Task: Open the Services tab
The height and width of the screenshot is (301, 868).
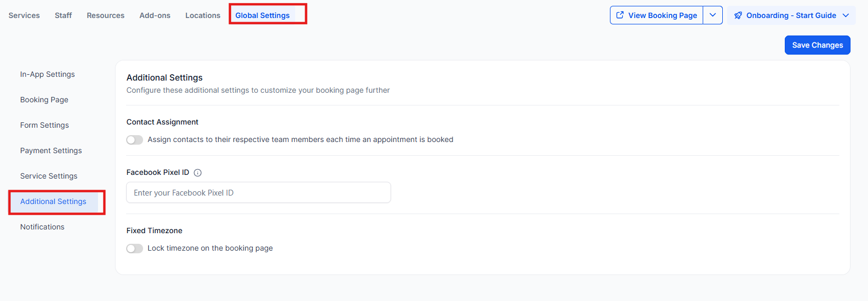Action: click(24, 15)
